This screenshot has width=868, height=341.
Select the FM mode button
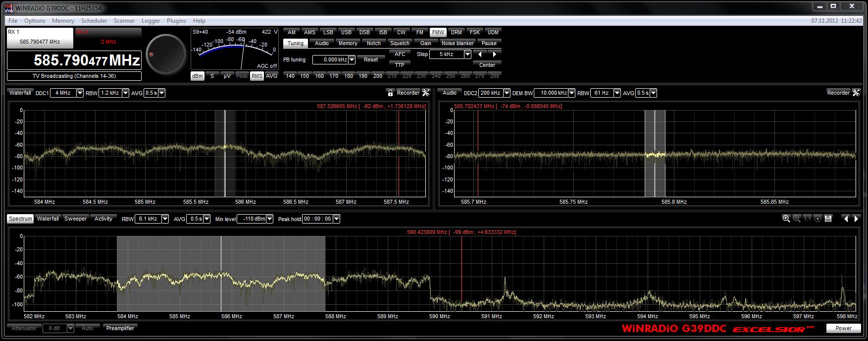419,32
